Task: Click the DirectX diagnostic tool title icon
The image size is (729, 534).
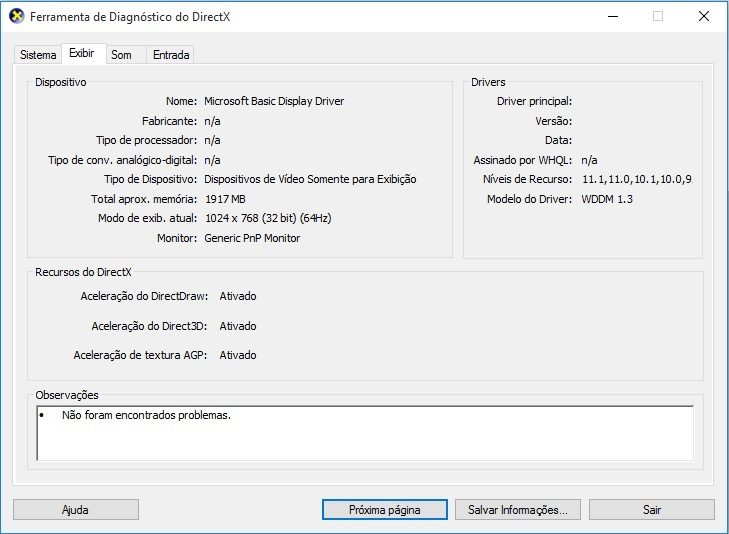Action: tap(17, 16)
